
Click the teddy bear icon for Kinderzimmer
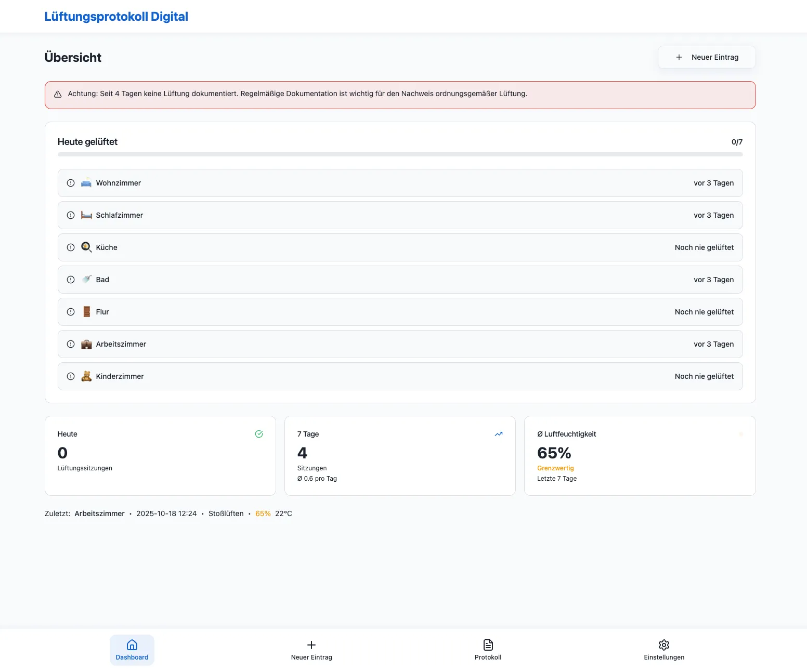(x=86, y=376)
